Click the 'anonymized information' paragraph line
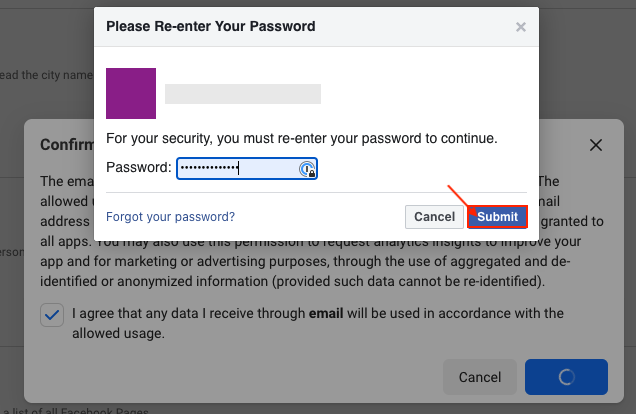This screenshot has width=636, height=414. (292, 281)
